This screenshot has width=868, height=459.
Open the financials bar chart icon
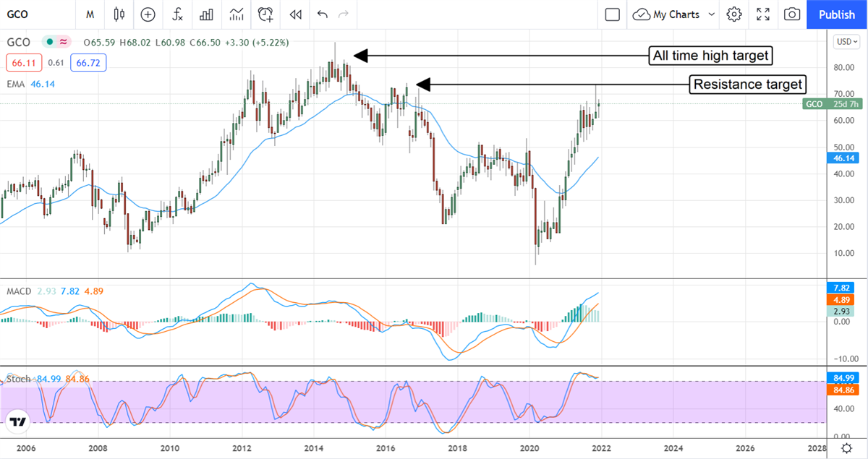206,14
